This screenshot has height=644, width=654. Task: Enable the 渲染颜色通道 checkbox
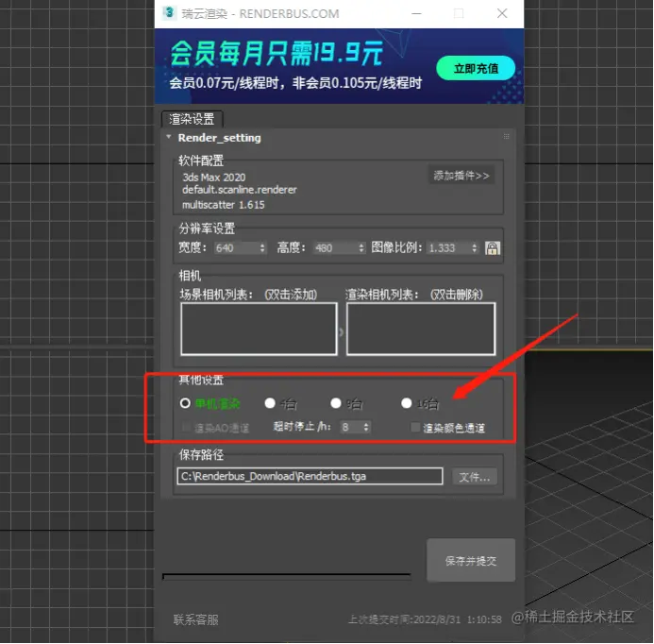pos(415,428)
